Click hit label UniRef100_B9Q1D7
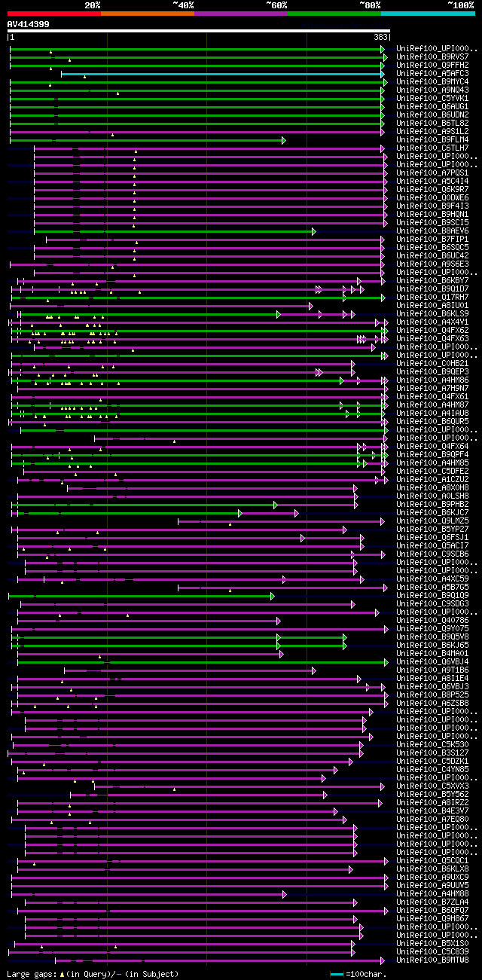Viewport: 482px width, 980px height. [432, 289]
